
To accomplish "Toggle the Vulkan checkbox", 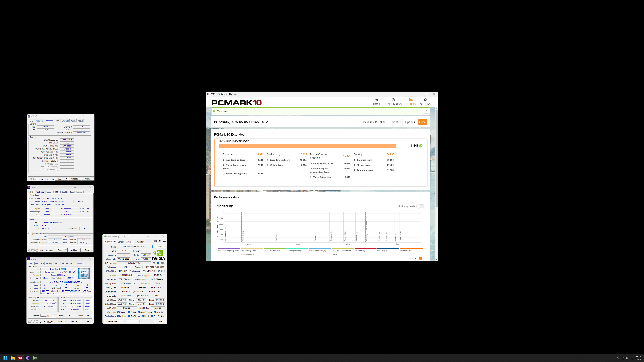I will (x=119, y=316).
